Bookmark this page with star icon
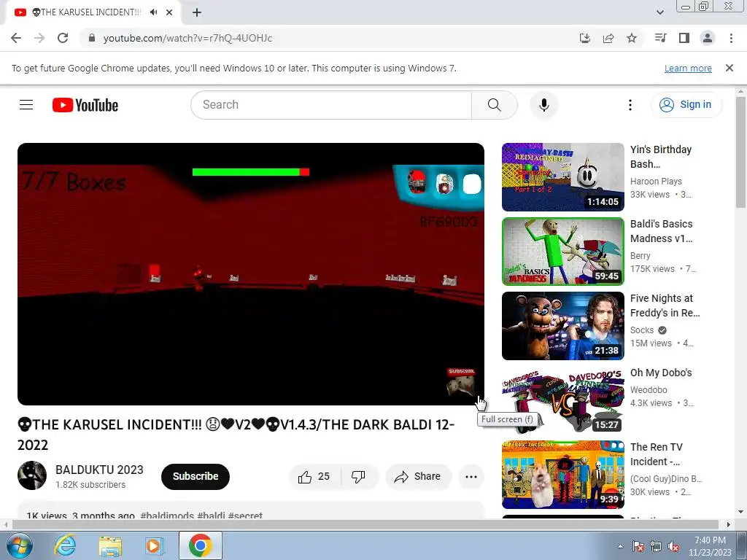This screenshot has height=560, width=747. coord(632,38)
